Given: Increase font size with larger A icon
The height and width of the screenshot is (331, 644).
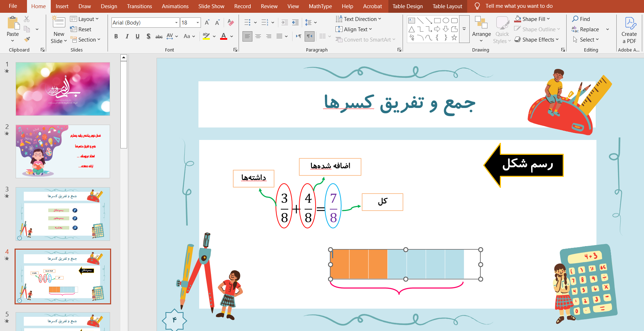Looking at the screenshot, I should (207, 23).
